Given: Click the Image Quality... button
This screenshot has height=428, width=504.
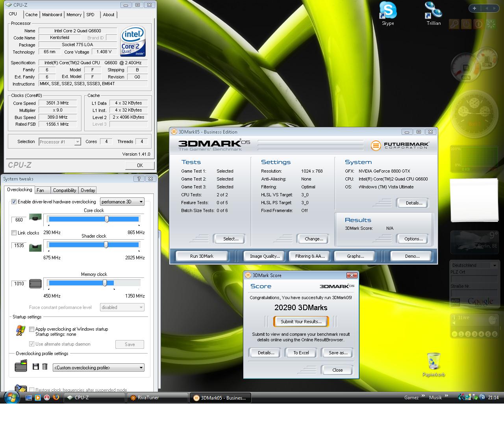Looking at the screenshot, I should pyautogui.click(x=265, y=256).
